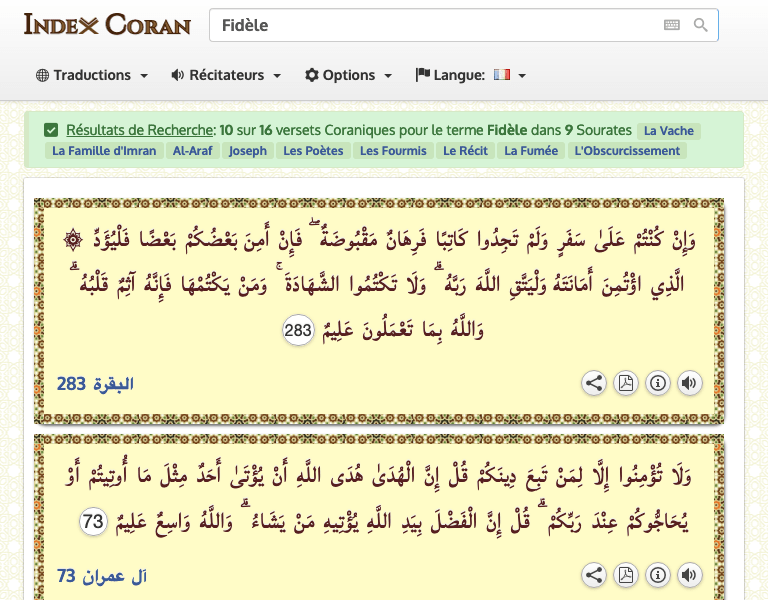
Task: Select the Les Fourmis sourate tag
Action: 393,151
